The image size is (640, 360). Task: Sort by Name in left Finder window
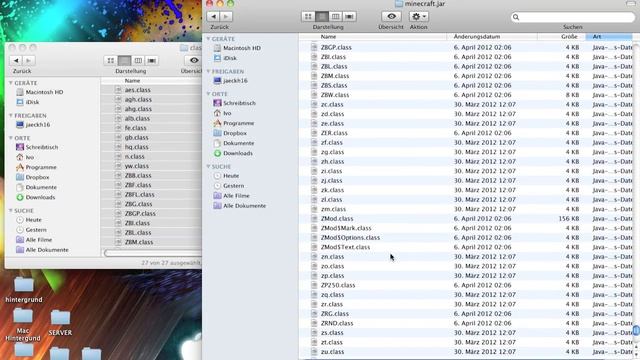tap(151, 81)
